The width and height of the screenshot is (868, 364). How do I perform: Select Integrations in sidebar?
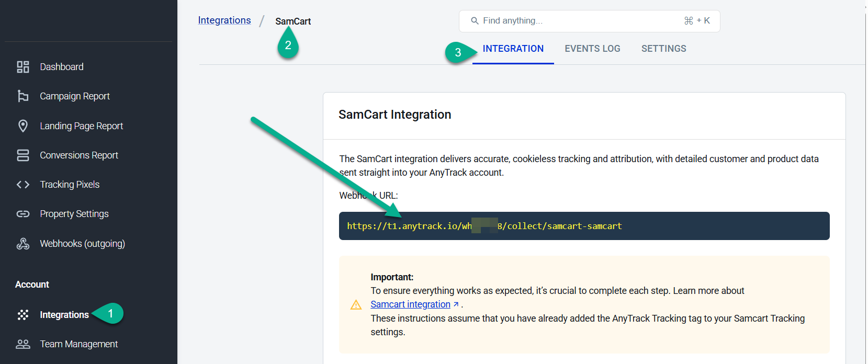point(64,315)
